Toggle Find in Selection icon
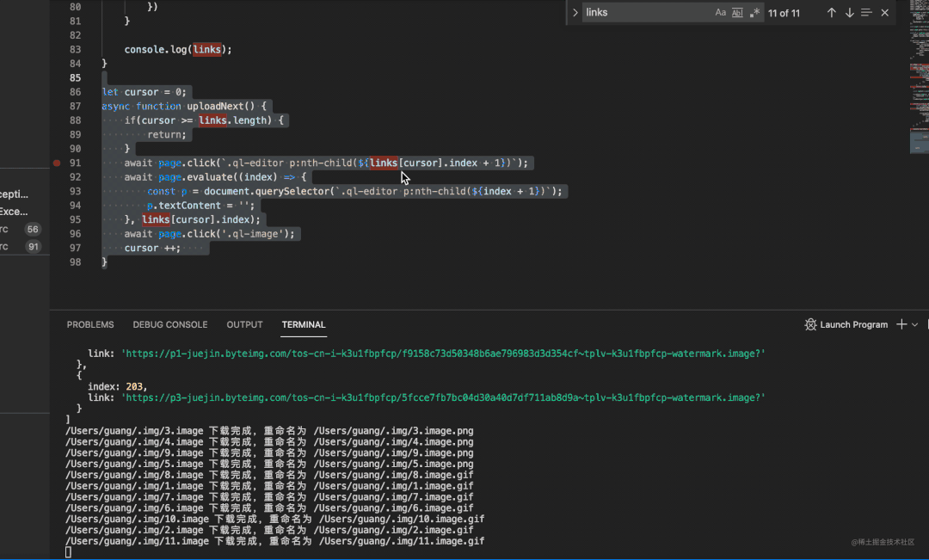 866,12
